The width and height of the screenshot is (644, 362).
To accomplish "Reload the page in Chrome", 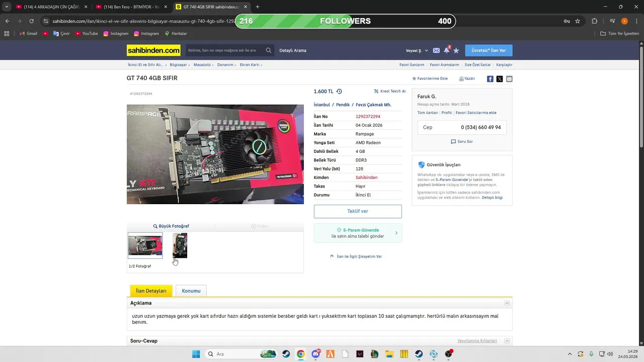I will click(x=31, y=21).
